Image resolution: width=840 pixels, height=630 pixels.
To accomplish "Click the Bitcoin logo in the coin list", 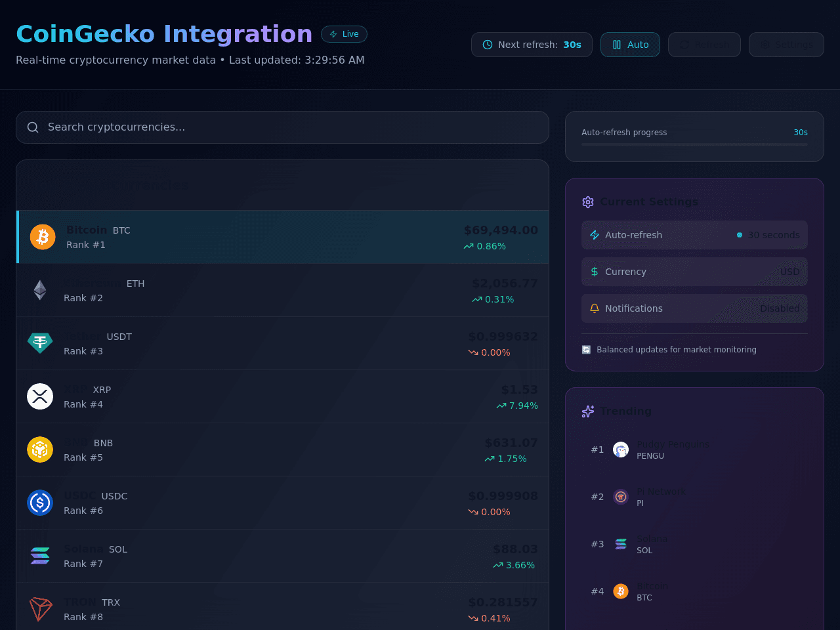I will click(43, 237).
